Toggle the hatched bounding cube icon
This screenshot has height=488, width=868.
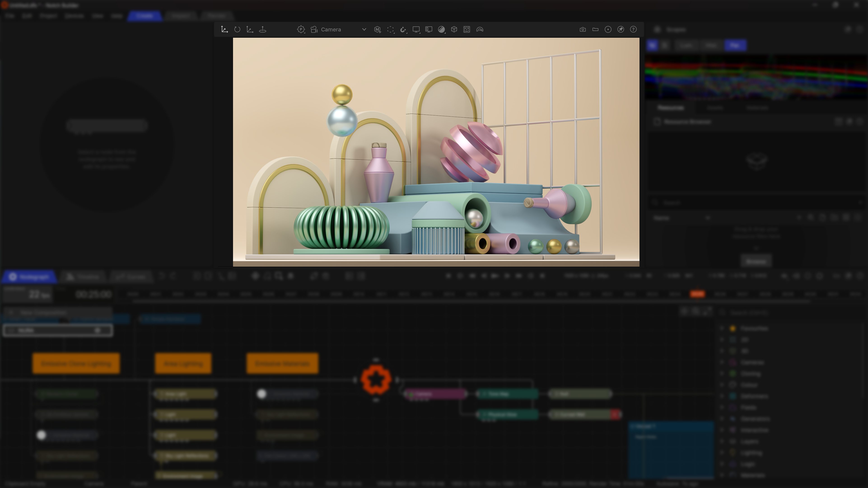coord(467,30)
